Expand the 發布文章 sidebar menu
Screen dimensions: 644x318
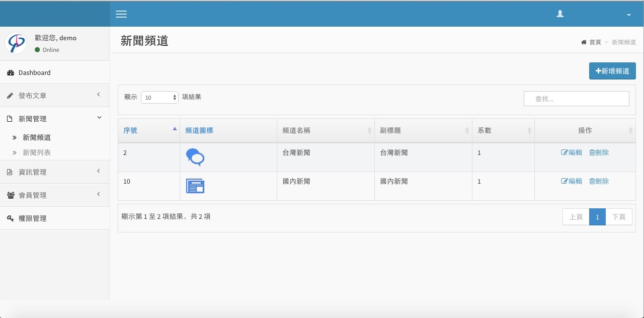coord(32,96)
